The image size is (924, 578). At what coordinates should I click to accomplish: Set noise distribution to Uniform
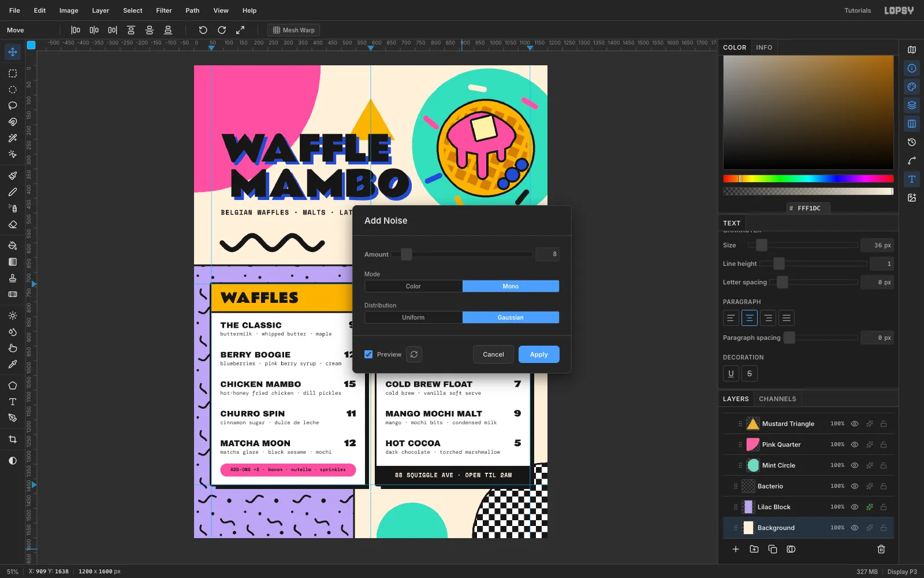click(x=413, y=317)
